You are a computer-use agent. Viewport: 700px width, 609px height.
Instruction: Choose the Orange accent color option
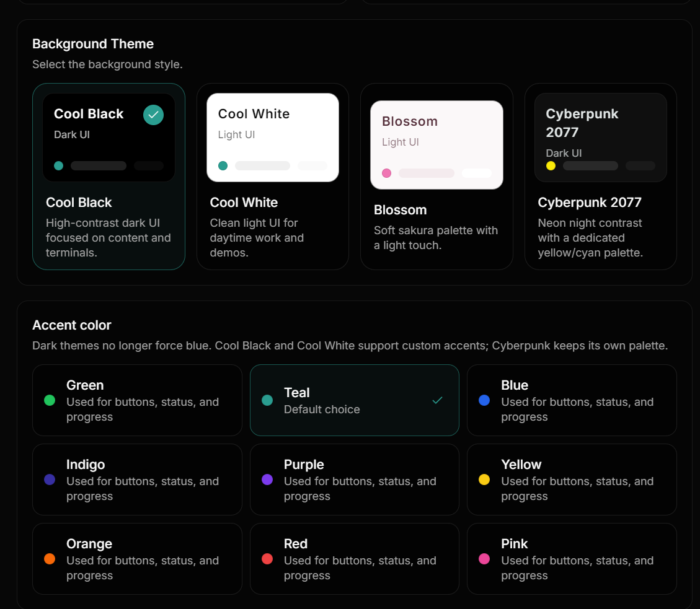(x=138, y=559)
